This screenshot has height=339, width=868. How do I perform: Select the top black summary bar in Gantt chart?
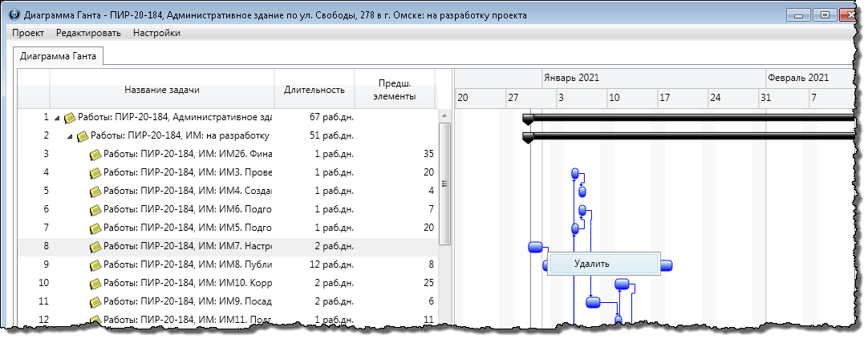coord(690,117)
